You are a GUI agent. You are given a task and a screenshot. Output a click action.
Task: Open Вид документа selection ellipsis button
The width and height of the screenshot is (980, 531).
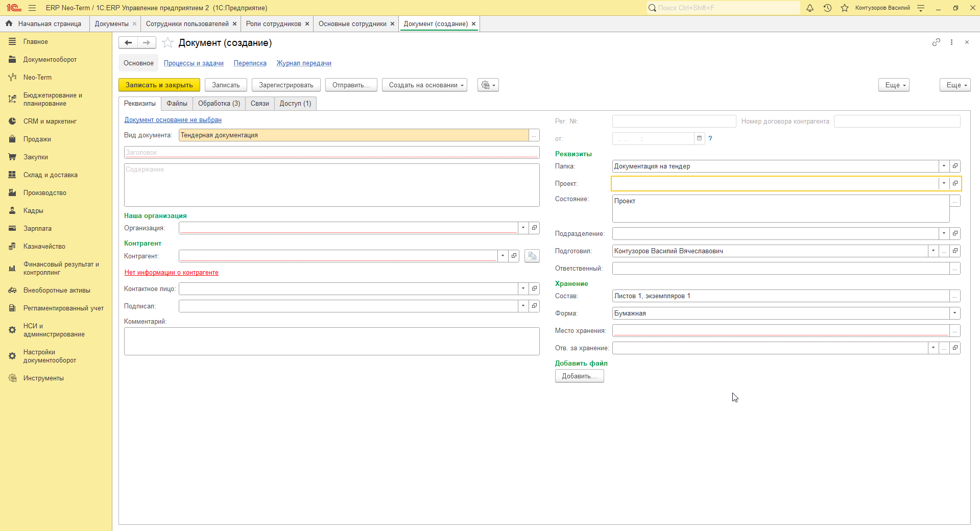(x=534, y=135)
